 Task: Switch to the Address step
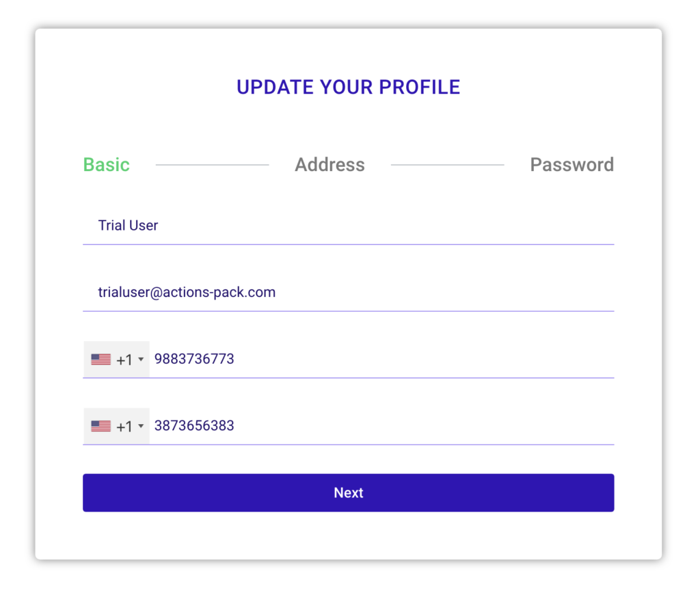(330, 165)
